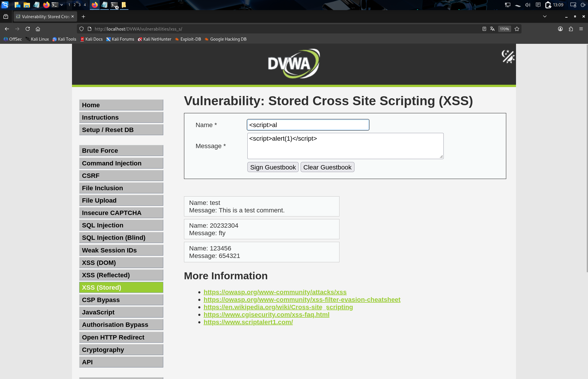The height and width of the screenshot is (379, 588).
Task: Click the translate page icon
Action: tap(492, 29)
